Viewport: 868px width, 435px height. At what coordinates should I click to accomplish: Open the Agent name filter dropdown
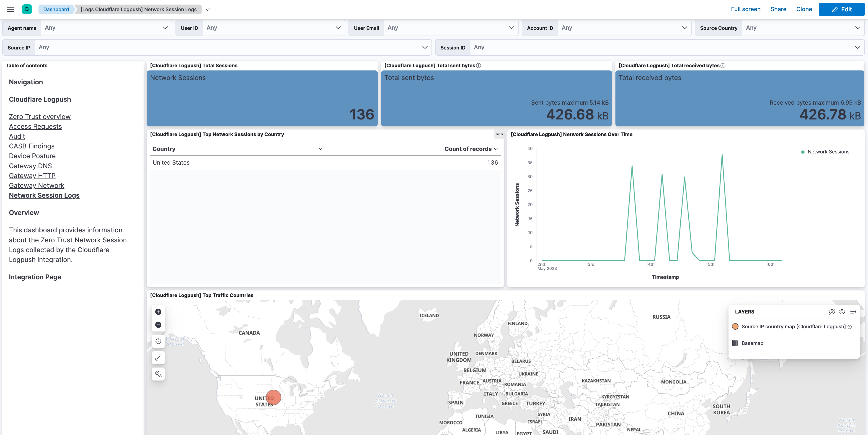(x=165, y=28)
